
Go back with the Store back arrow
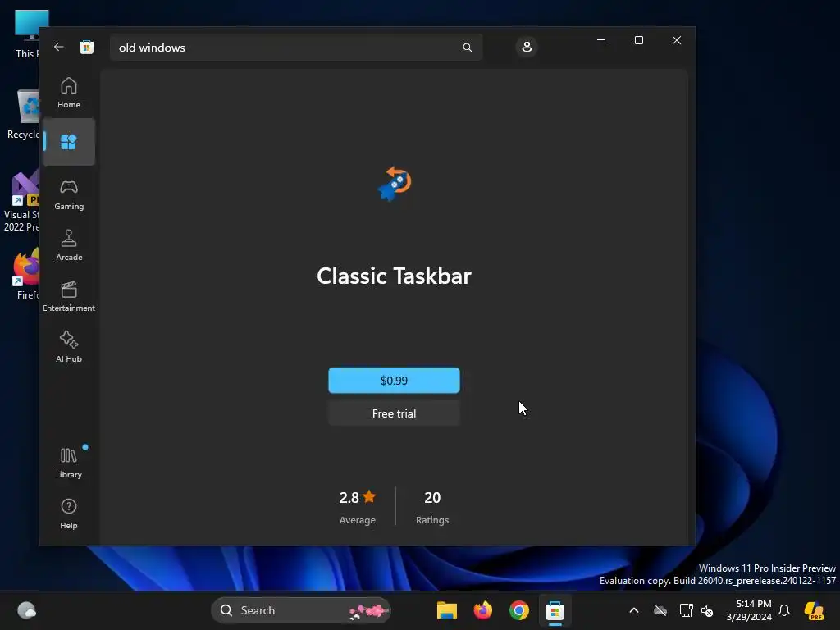pos(59,47)
